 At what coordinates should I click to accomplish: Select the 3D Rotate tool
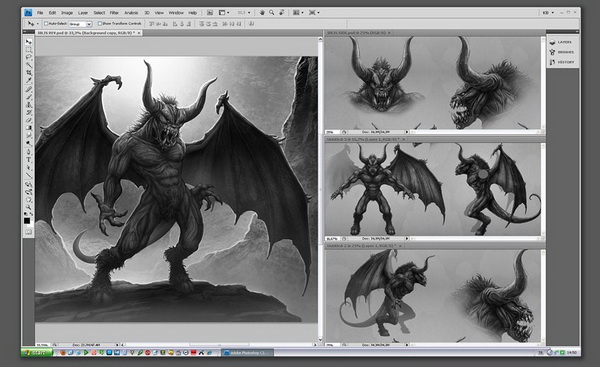28,184
